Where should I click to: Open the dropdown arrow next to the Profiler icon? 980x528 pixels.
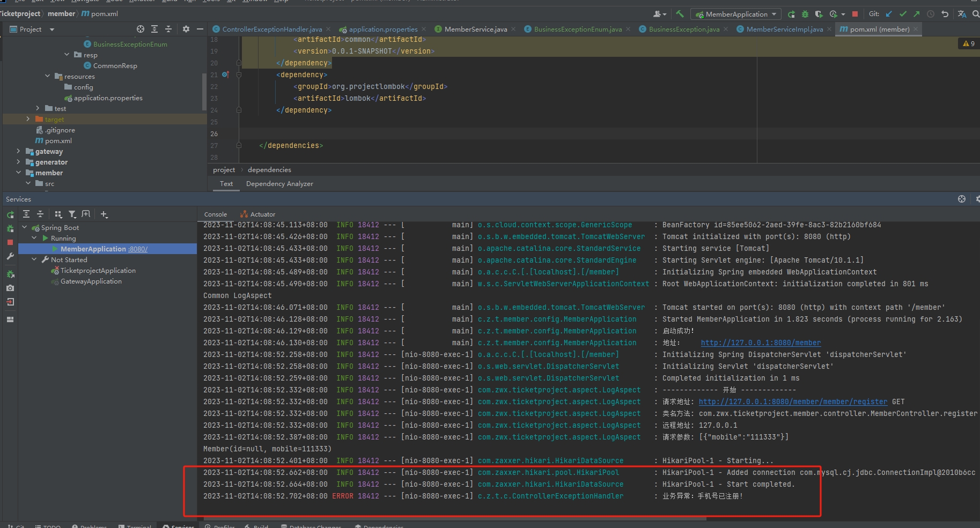[843, 14]
